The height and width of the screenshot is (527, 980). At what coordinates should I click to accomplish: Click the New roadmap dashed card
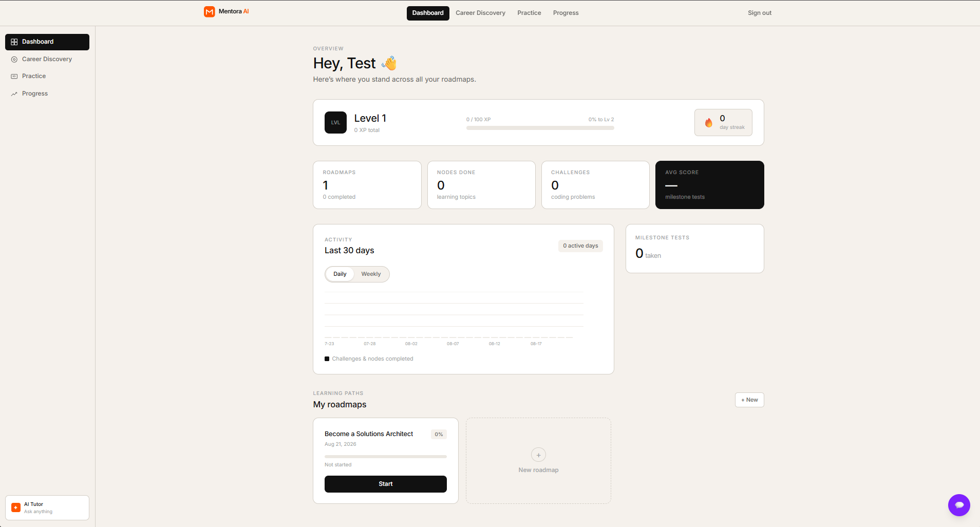click(538, 461)
